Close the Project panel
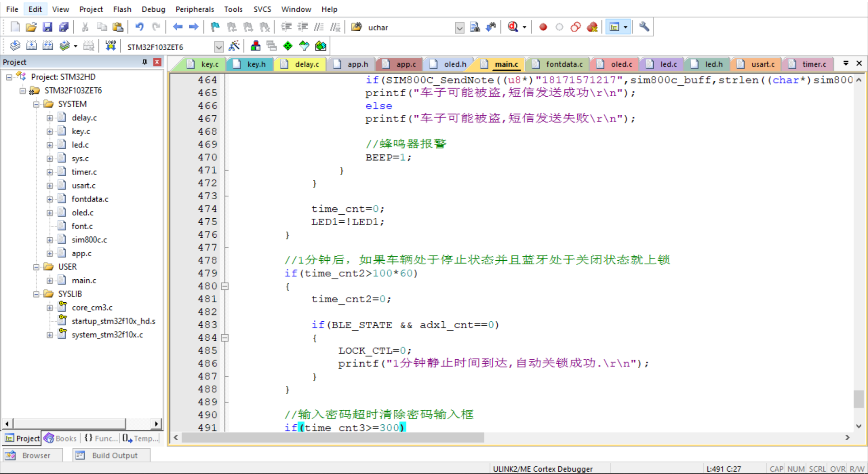Screen dimensions: 868x474 coord(157,62)
